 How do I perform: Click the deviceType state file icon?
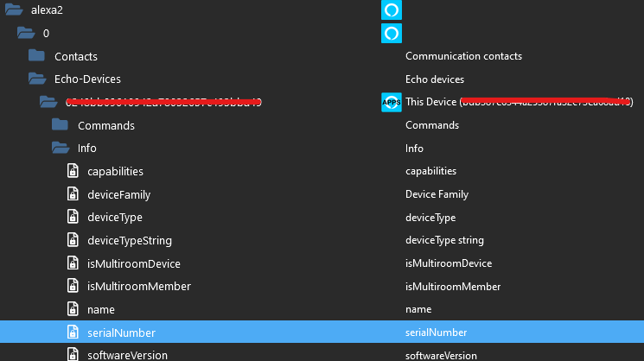click(73, 217)
